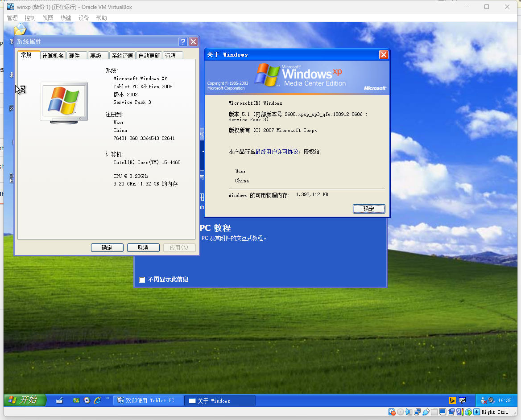
Task: Click the System Properties help question button
Action: [183, 41]
